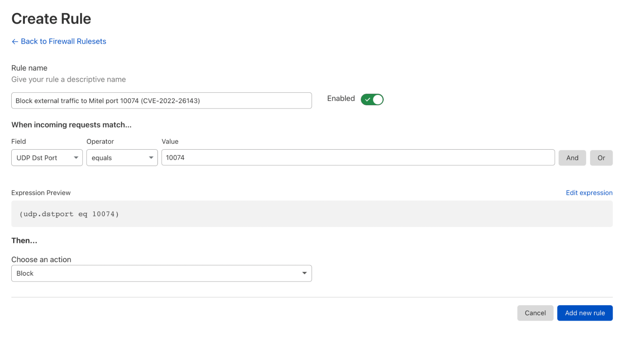Cancel rule creation
The width and height of the screenshot is (644, 342).
pos(535,313)
